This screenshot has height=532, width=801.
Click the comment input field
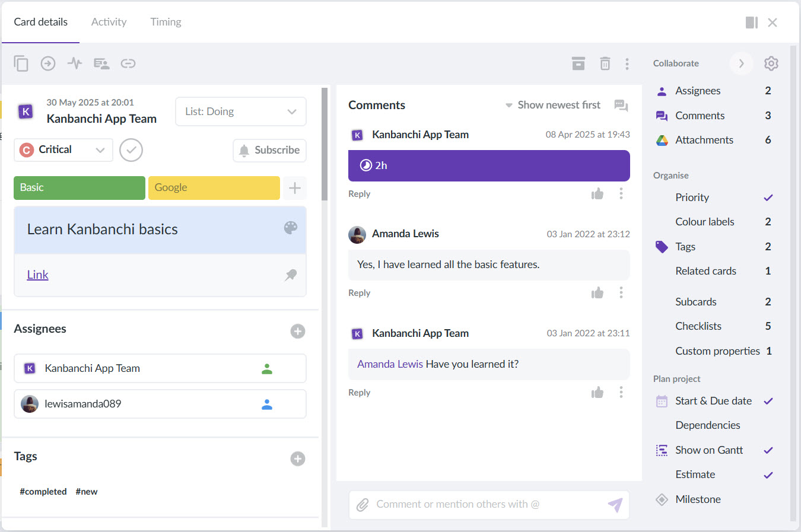click(489, 505)
